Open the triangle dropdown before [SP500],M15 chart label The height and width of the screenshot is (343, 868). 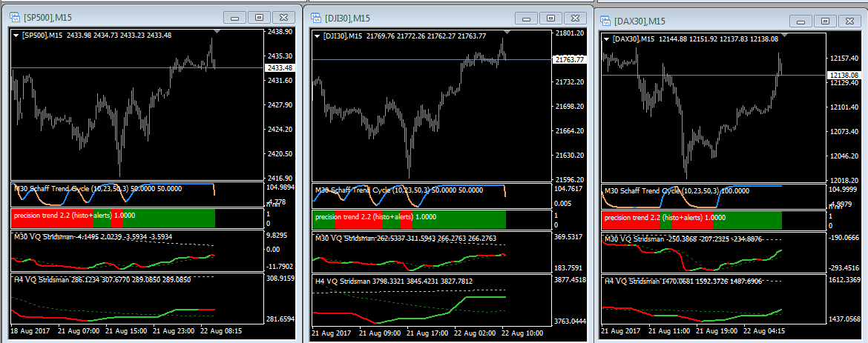16,36
